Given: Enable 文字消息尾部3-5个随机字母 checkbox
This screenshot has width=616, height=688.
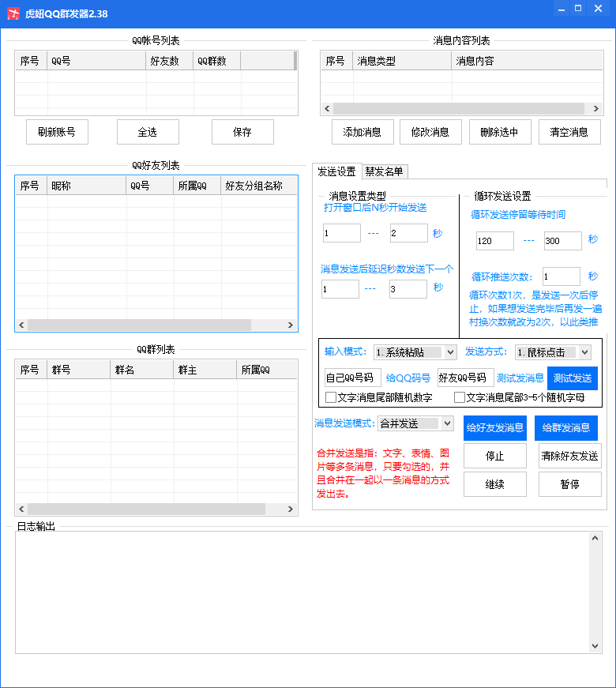Looking at the screenshot, I should coord(460,397).
